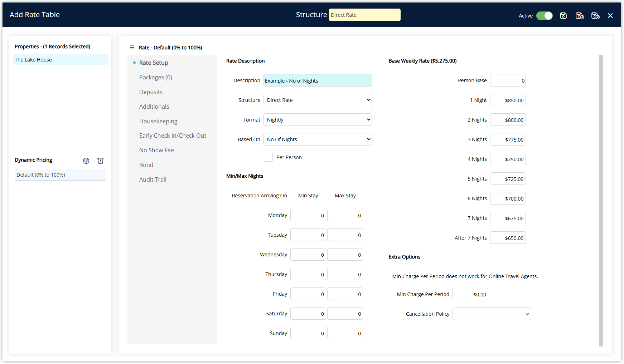Click Tuesday Max Stay field
The height and width of the screenshot is (364, 624).
click(345, 235)
